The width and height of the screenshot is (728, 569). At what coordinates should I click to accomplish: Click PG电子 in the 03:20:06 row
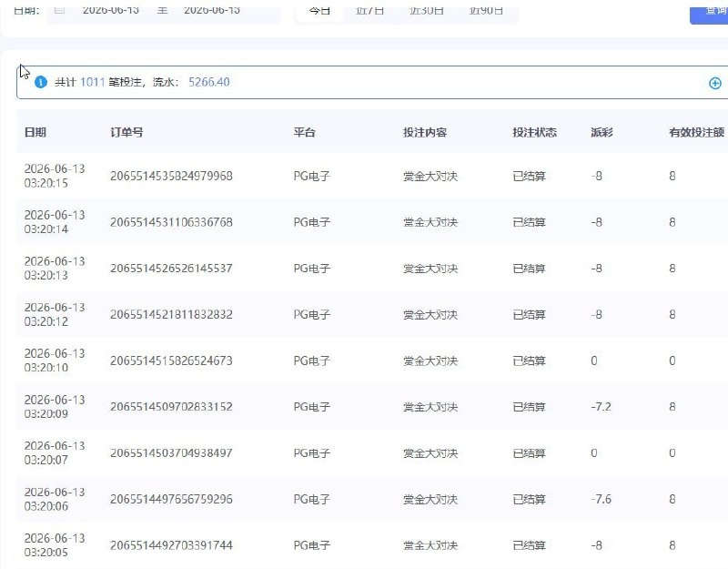tap(311, 499)
